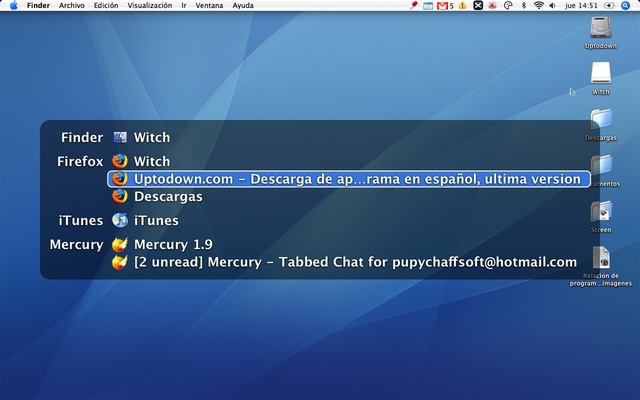Click the black square X menu bar icon

[x=478, y=5]
